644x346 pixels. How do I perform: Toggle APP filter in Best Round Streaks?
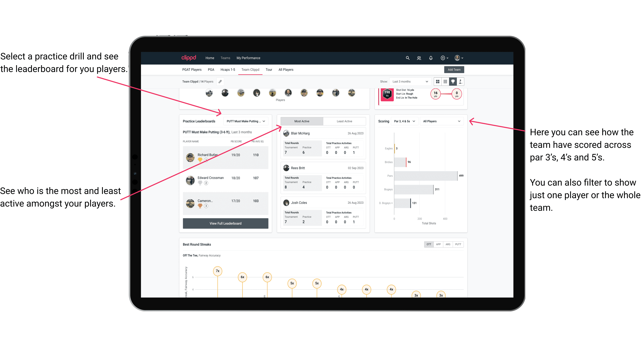coord(437,244)
